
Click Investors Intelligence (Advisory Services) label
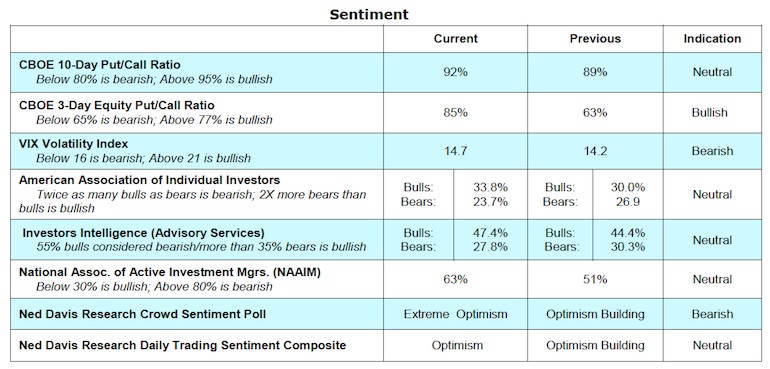coord(143,233)
